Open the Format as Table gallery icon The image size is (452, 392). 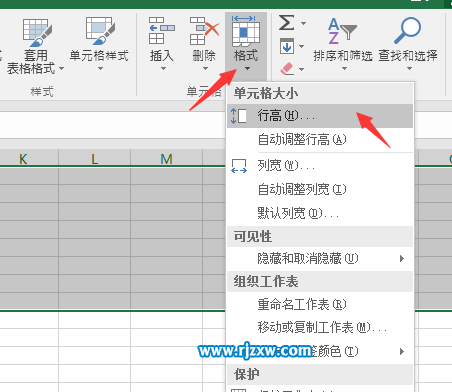[37, 32]
